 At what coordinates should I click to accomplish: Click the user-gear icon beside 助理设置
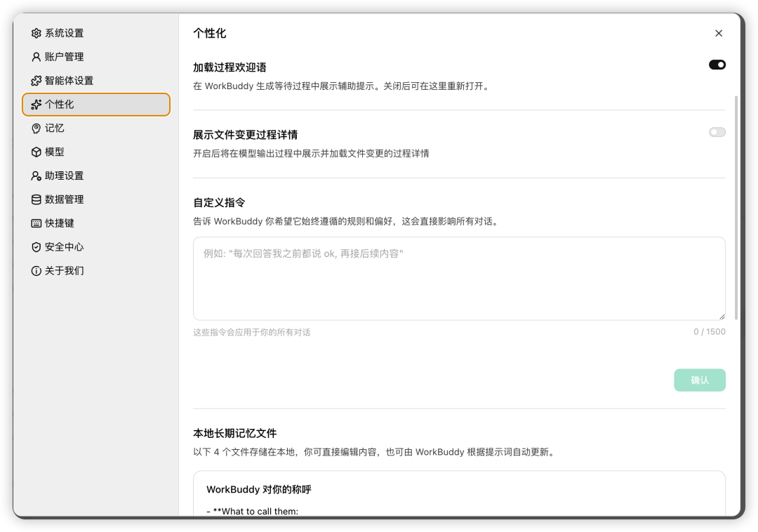36,176
